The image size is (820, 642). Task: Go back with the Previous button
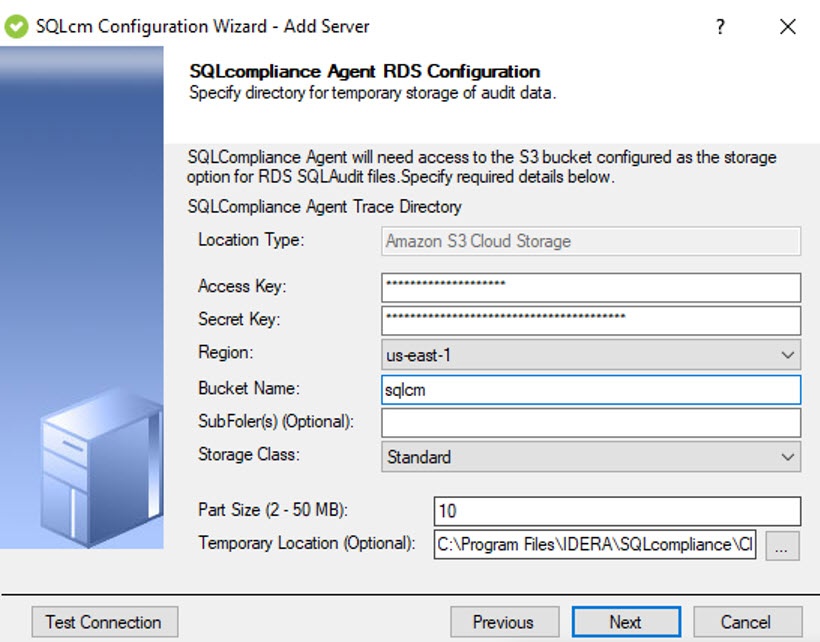505,622
